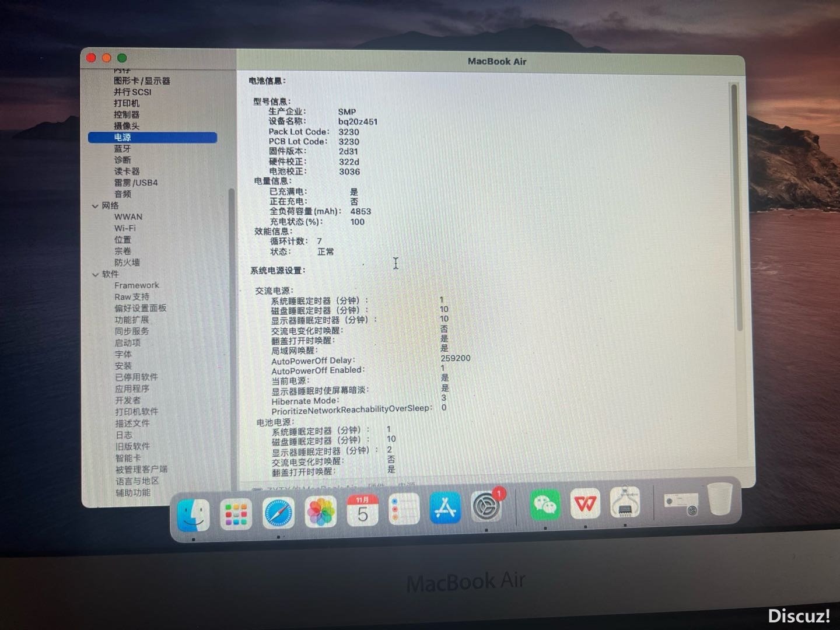
Task: Click the 电池信息 heading
Action: 267,80
